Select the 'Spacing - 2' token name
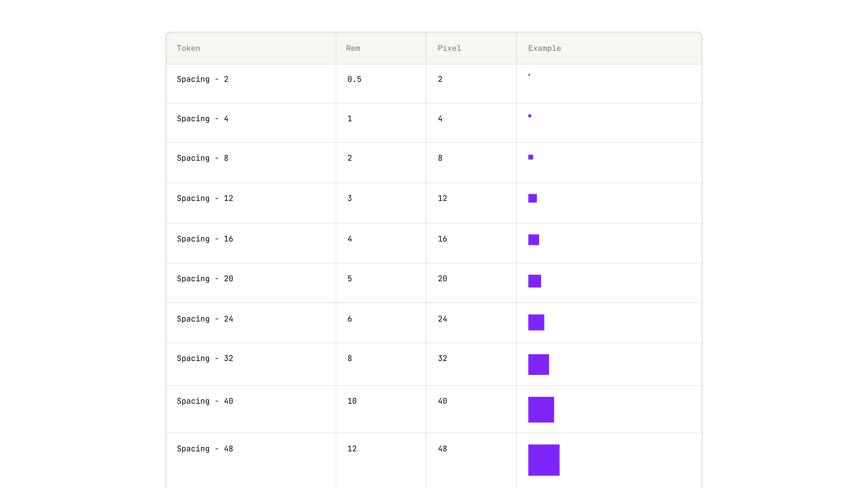Image resolution: width=868 pixels, height=488 pixels. (203, 79)
